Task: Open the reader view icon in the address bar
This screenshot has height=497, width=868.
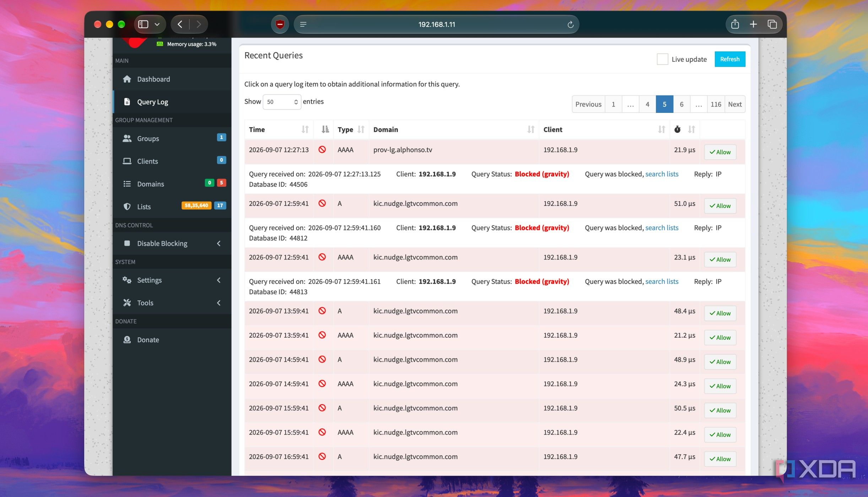Action: coord(303,24)
